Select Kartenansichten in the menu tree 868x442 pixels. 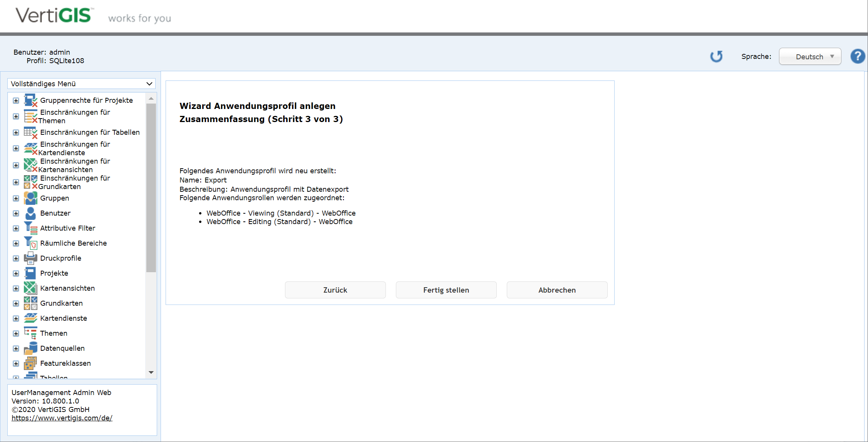[x=67, y=288]
